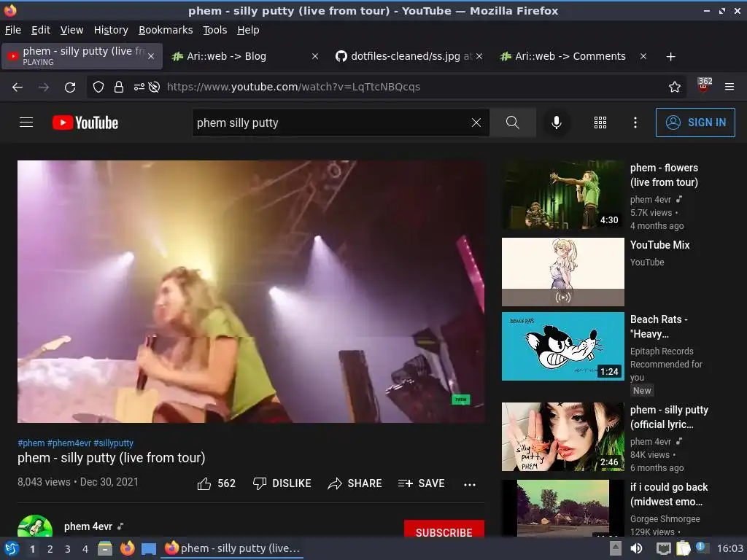The height and width of the screenshot is (560, 747).
Task: SAVE the video to a playlist
Action: tap(421, 483)
